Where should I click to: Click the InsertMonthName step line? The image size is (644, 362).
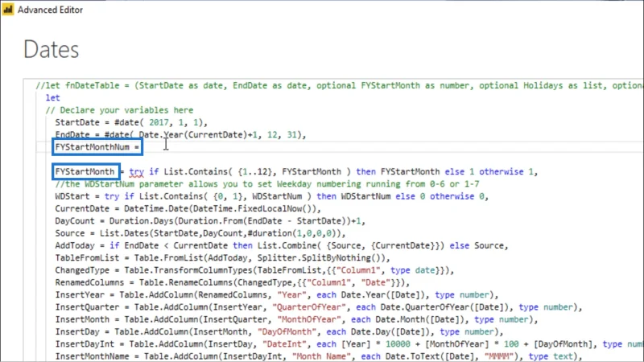pos(319,356)
